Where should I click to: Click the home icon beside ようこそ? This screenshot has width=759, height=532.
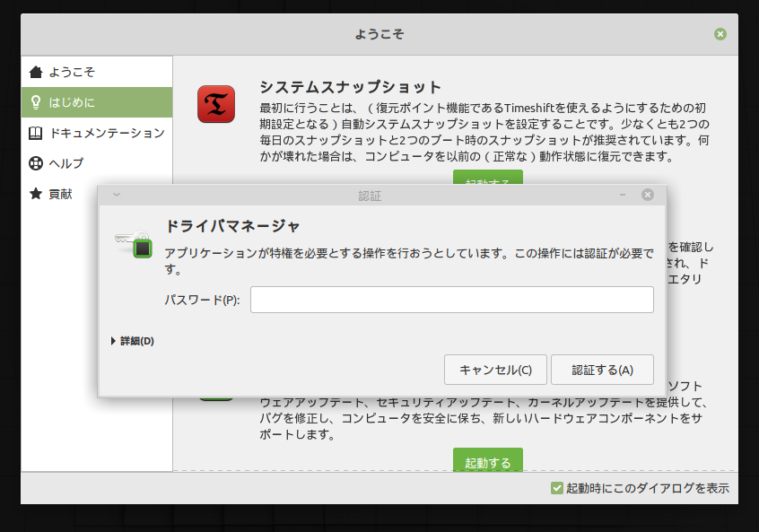click(36, 72)
